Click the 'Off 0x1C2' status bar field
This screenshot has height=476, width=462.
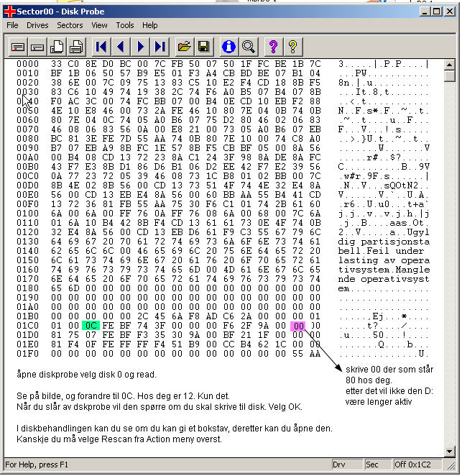417,464
